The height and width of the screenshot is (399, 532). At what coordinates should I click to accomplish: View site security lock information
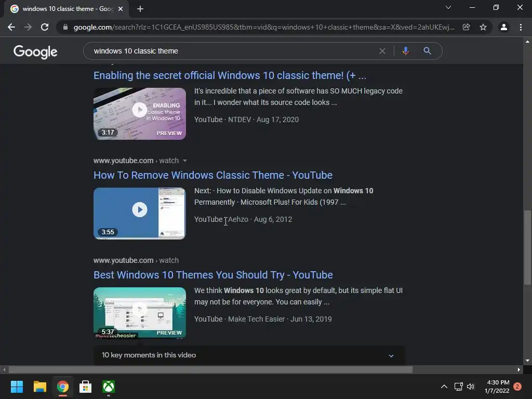pyautogui.click(x=65, y=27)
